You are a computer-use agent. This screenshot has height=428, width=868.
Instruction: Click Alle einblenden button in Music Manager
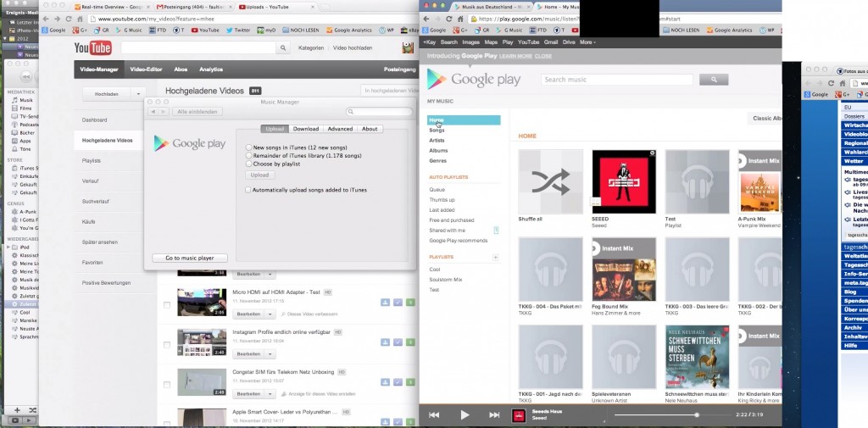(x=197, y=112)
